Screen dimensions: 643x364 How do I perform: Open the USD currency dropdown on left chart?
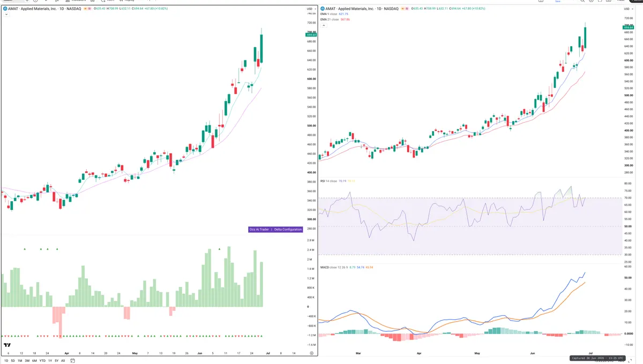click(x=311, y=9)
